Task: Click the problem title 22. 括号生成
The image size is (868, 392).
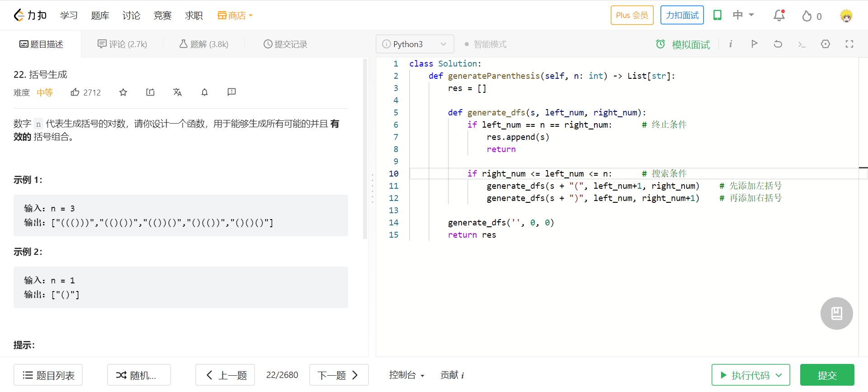Action: (40, 74)
